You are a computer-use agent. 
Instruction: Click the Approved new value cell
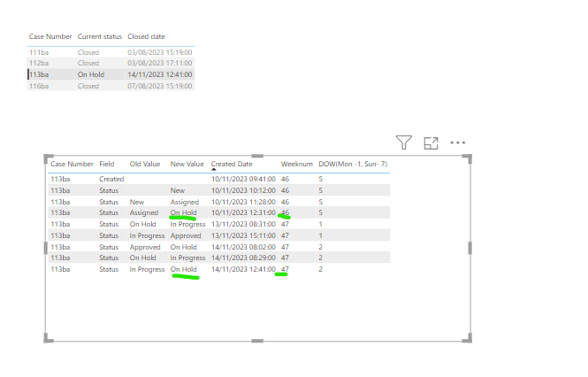click(186, 235)
